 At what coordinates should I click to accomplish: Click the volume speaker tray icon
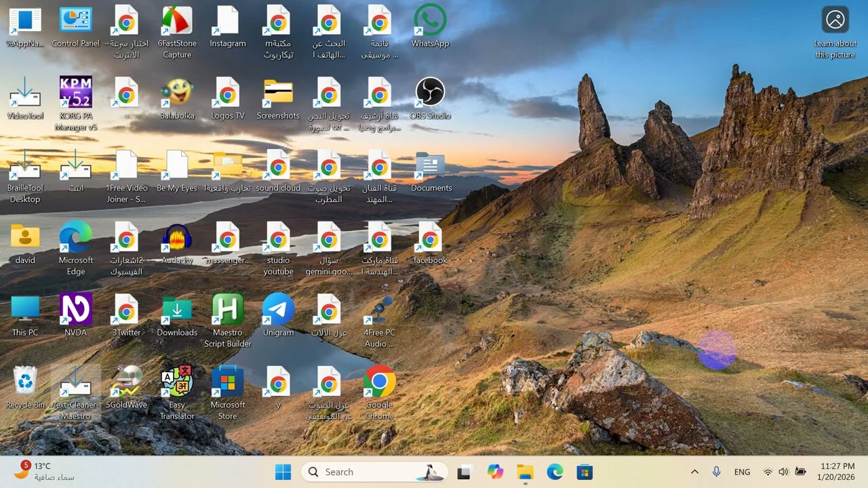784,472
